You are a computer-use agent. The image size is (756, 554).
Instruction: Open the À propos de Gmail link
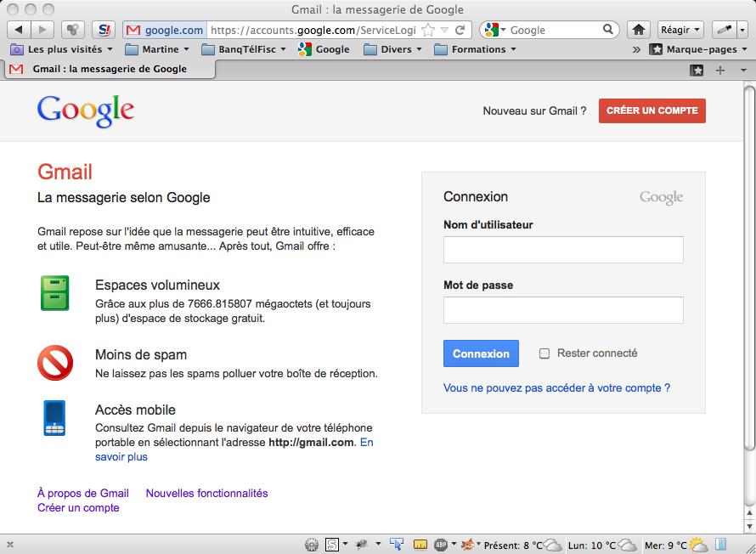83,494
